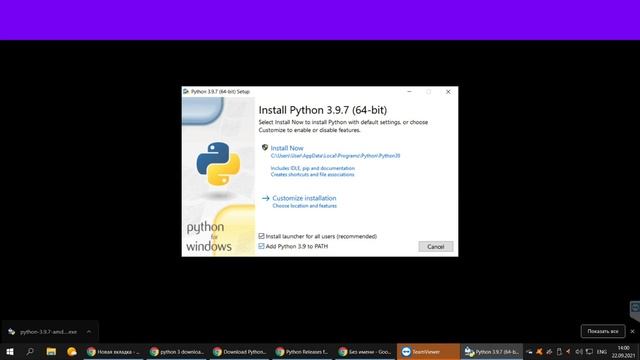The image size is (640, 360).
Task: Switch to TeamViewer taskbar window
Action: pos(428,351)
